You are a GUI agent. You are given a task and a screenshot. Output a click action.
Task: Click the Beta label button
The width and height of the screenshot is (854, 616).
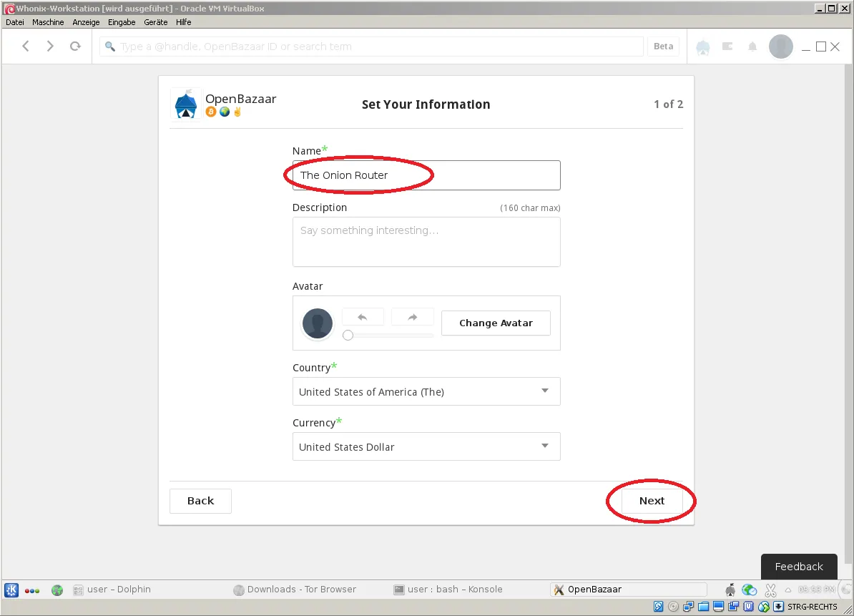tap(663, 47)
